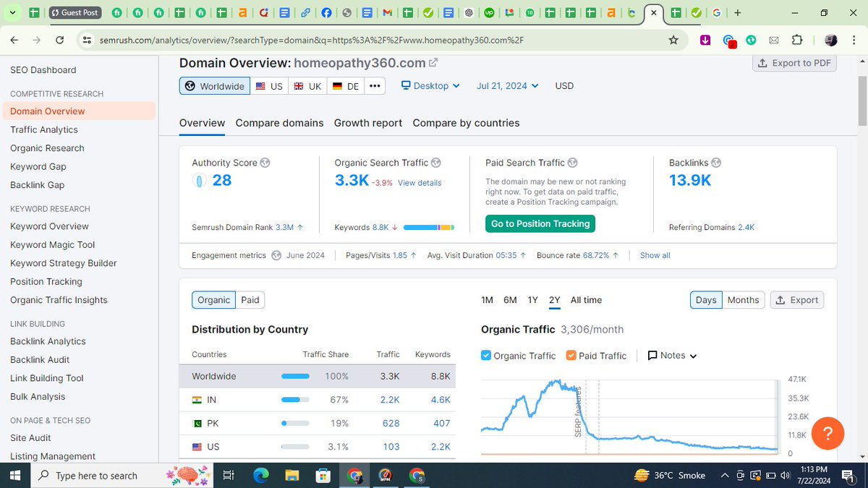This screenshot has width=868, height=488.
Task: Open the Chrome three-dot menu
Action: coord(854,40)
